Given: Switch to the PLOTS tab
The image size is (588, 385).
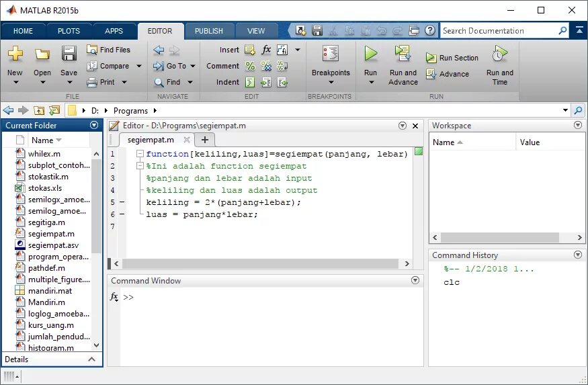Looking at the screenshot, I should (x=69, y=31).
